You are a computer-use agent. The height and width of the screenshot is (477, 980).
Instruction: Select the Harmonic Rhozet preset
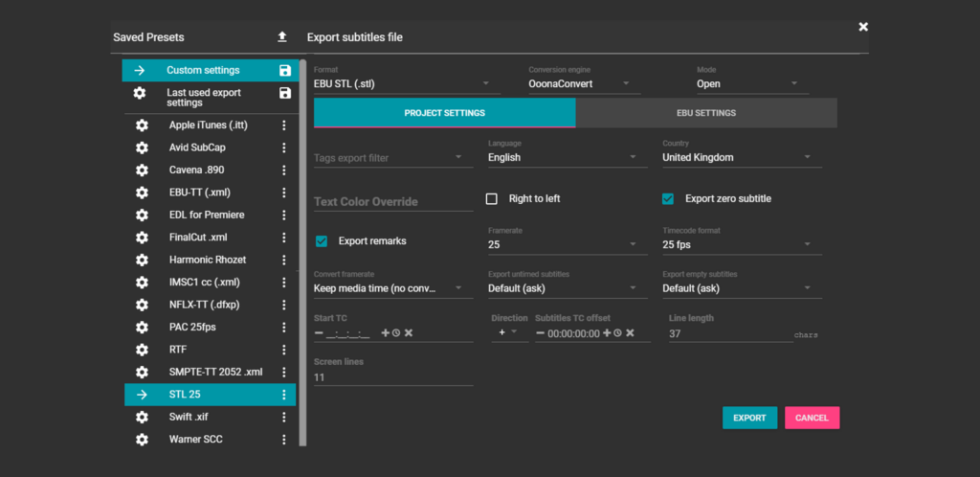[208, 261]
